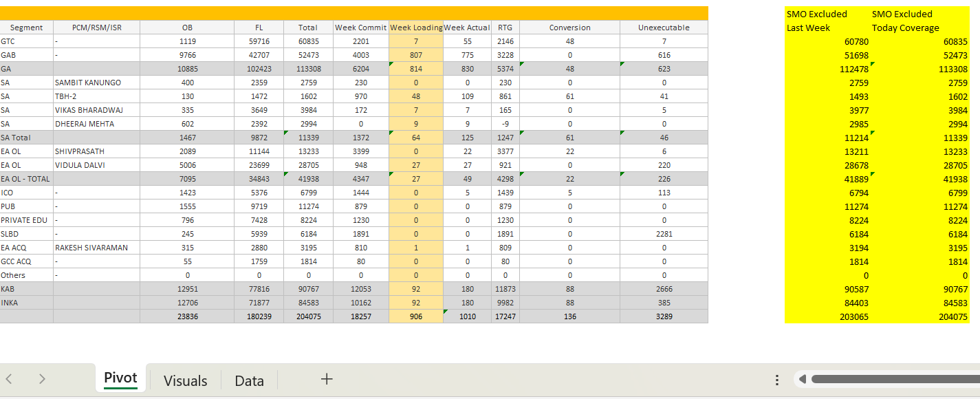Select the SA Total row label
This screenshot has width=980, height=399.
coord(17,138)
